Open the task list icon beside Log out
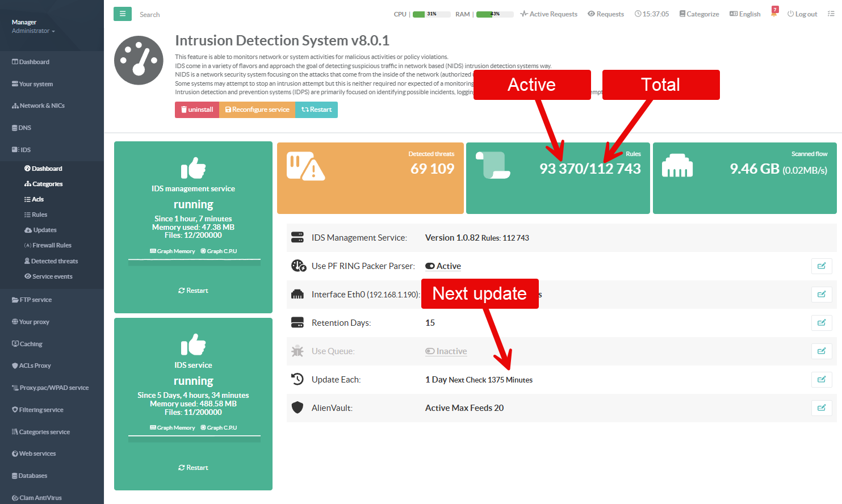Screen dimensions: 842x504 [831, 14]
